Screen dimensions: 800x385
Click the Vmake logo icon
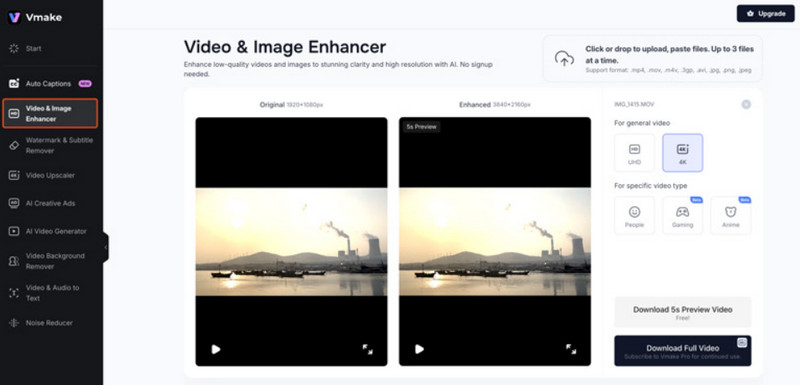click(14, 17)
